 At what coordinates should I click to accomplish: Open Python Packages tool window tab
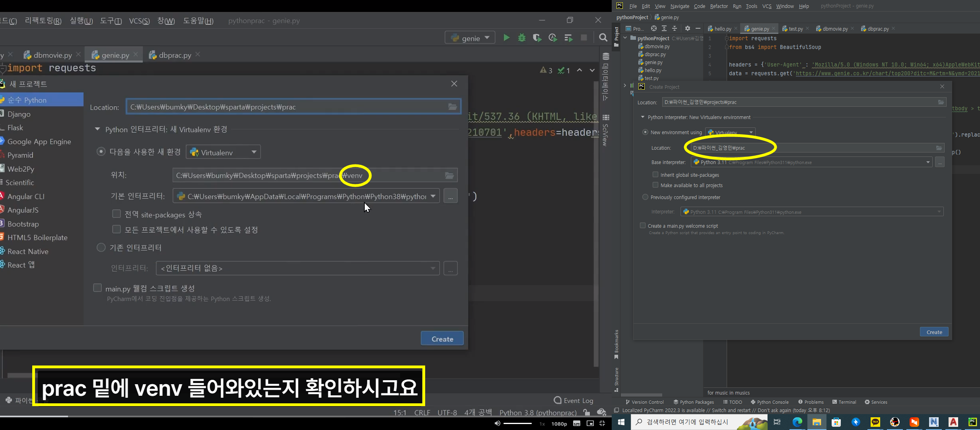pyautogui.click(x=694, y=402)
